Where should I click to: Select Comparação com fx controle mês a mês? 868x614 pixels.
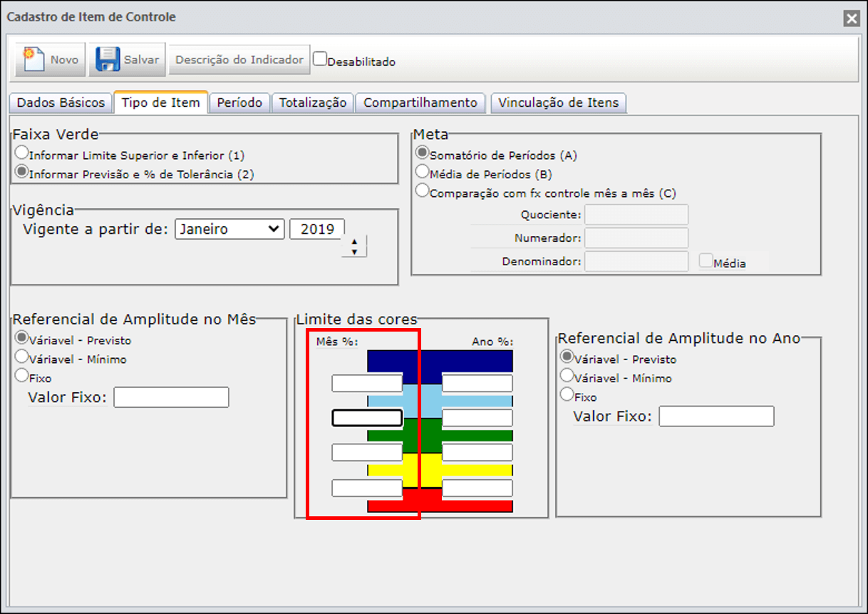pos(423,191)
